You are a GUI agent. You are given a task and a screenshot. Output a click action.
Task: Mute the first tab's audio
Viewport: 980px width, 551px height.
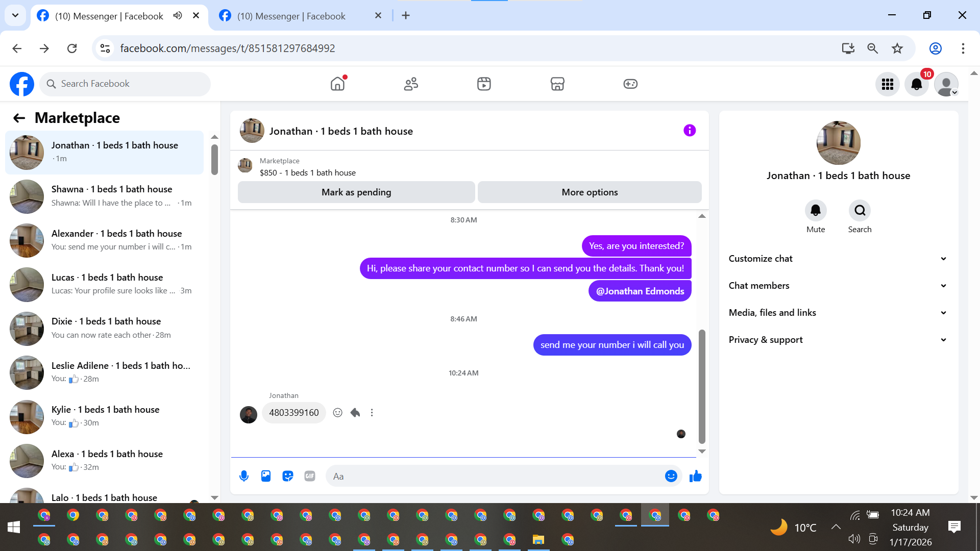[178, 16]
